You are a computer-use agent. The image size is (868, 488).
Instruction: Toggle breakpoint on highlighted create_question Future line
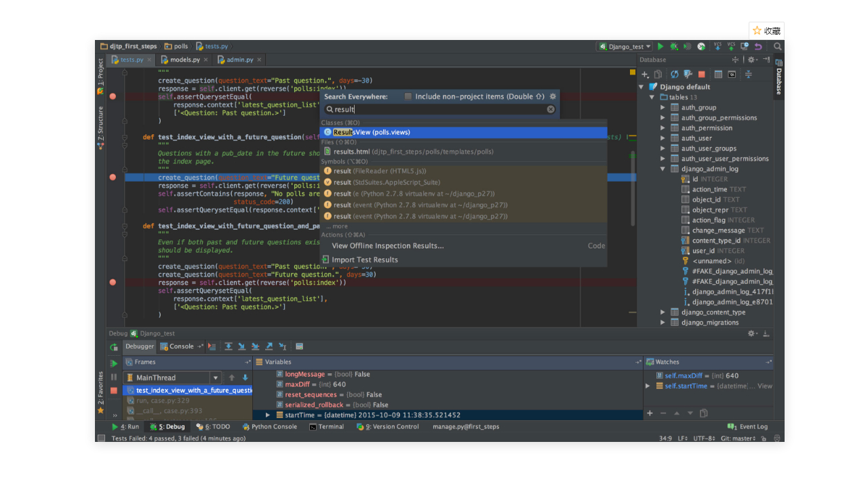(x=113, y=177)
